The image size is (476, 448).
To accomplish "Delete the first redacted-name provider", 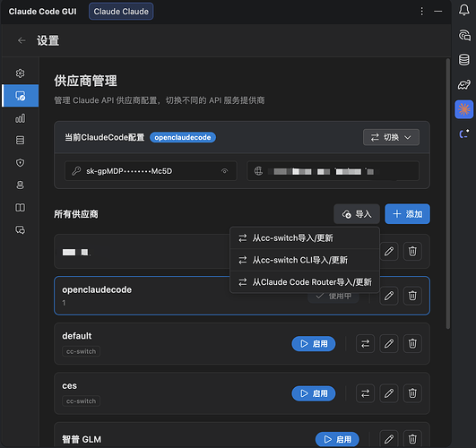I will (412, 251).
